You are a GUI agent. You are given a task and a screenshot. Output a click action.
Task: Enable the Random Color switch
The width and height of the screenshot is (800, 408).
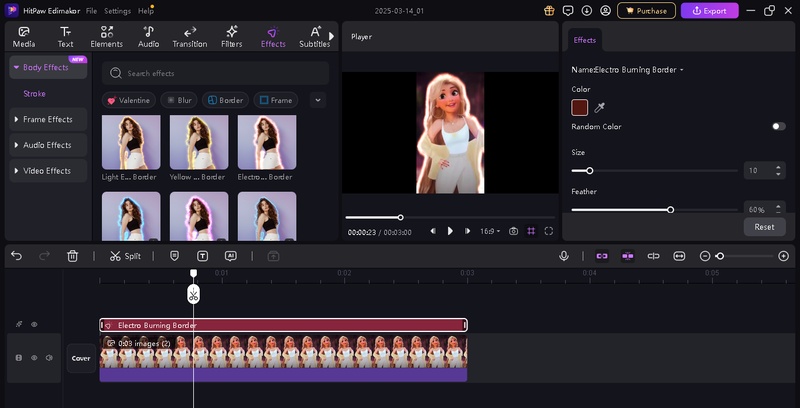(778, 127)
